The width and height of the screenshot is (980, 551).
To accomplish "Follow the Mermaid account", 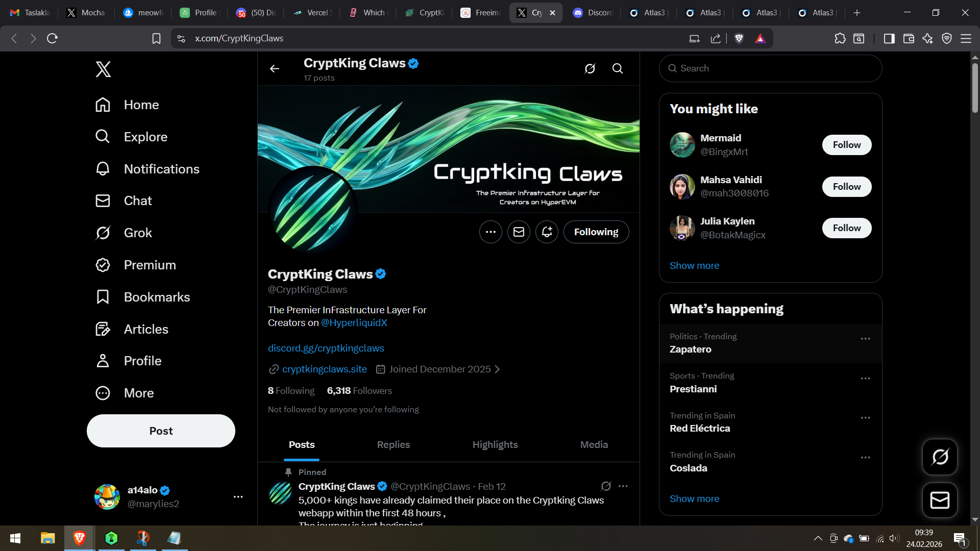I will 846,145.
